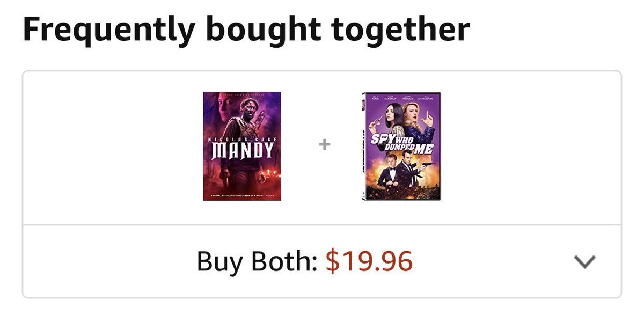Click the Frequently bought together heading
Image resolution: width=644 pixels, height=322 pixels.
point(246,31)
